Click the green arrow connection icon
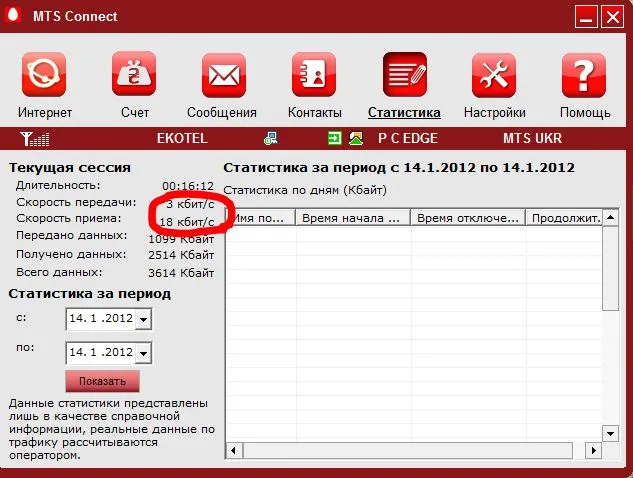633x478 pixels. click(334, 138)
